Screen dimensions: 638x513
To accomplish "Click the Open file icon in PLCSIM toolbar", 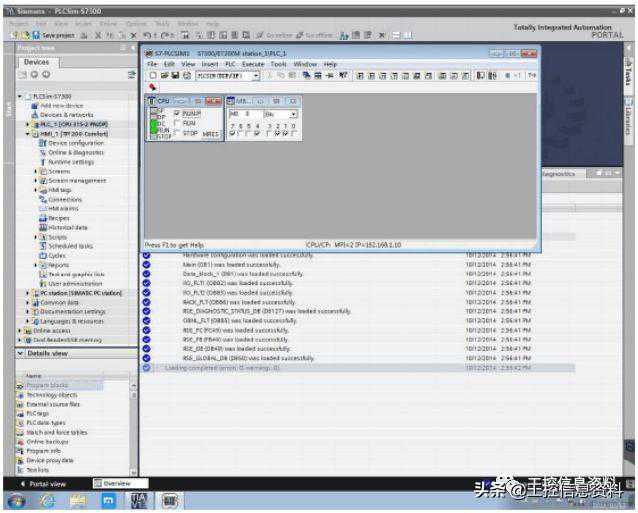I will [x=162, y=75].
